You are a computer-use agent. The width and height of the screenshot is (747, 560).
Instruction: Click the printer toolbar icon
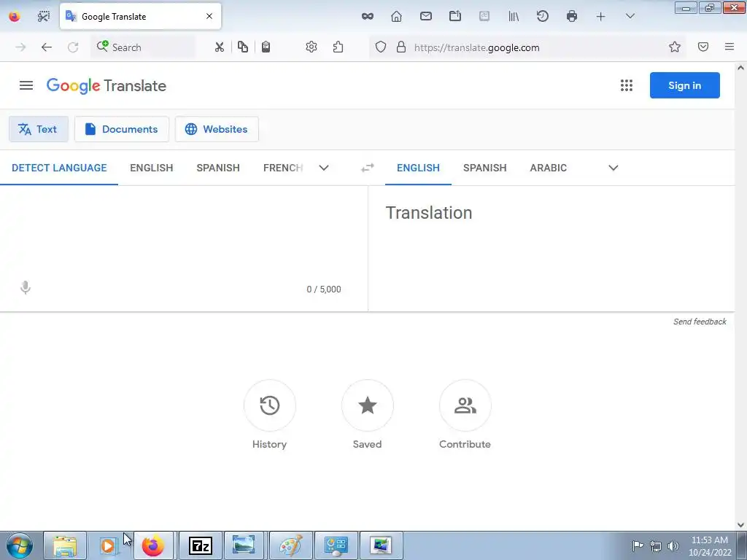(572, 17)
